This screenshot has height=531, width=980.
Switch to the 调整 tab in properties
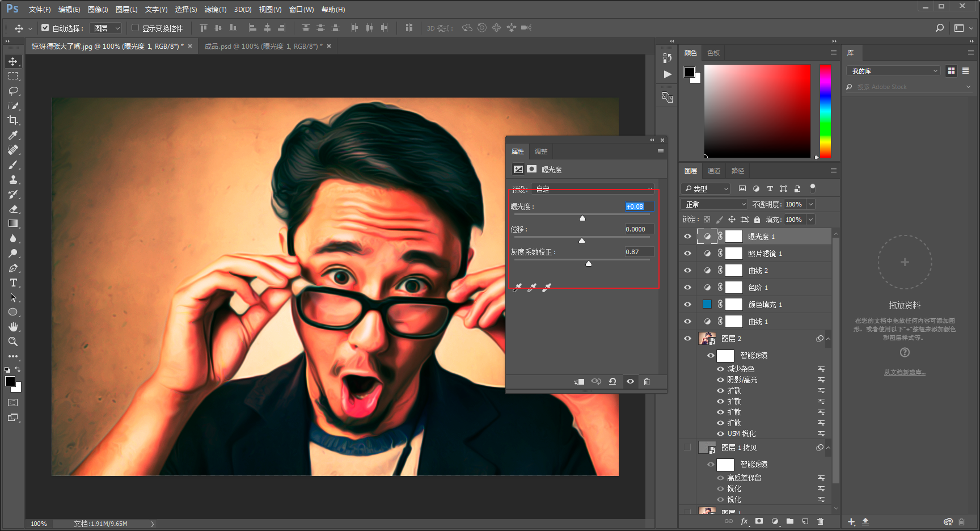(x=541, y=151)
